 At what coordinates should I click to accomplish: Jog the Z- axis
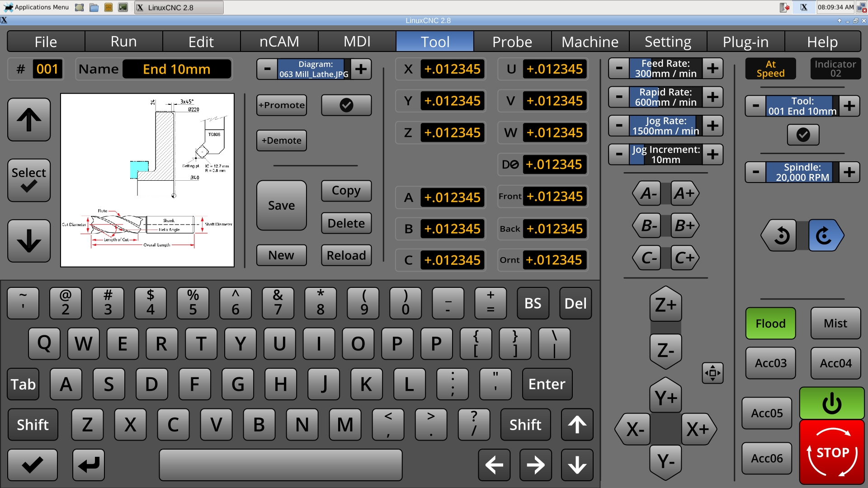point(665,350)
